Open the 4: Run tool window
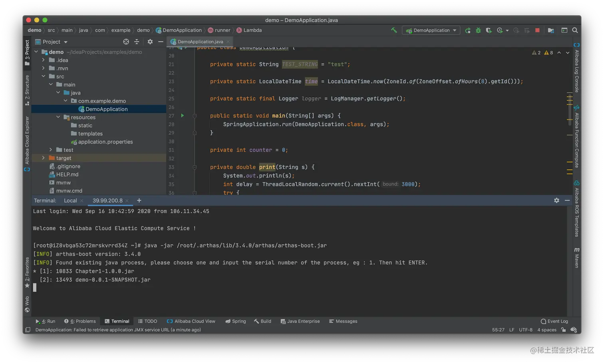The image size is (604, 364). (x=45, y=321)
